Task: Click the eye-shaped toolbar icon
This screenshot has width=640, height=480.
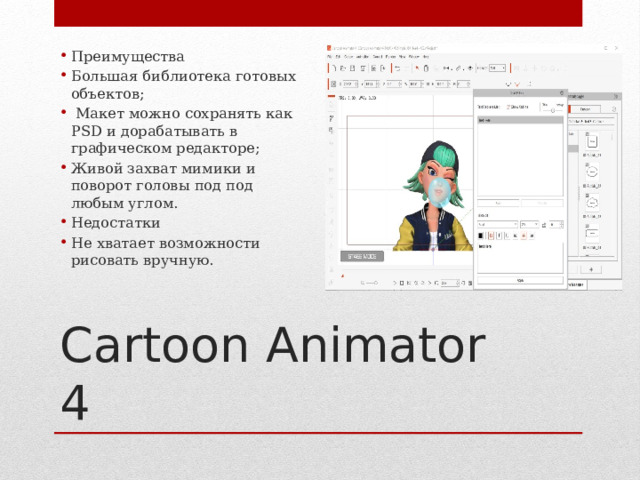Action: coord(470,69)
